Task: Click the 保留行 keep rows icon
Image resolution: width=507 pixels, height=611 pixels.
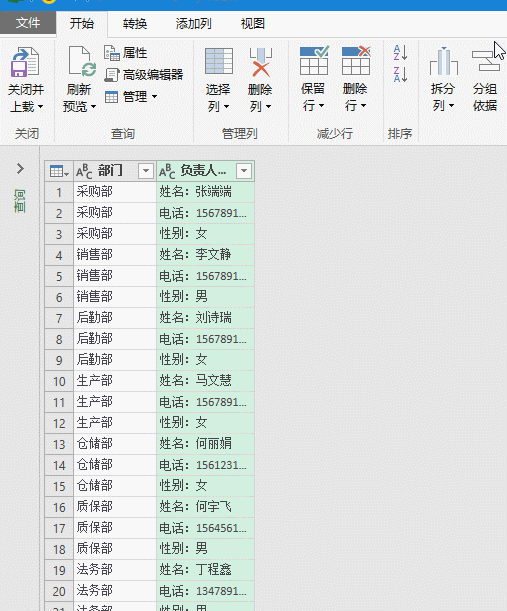Action: pyautogui.click(x=314, y=60)
